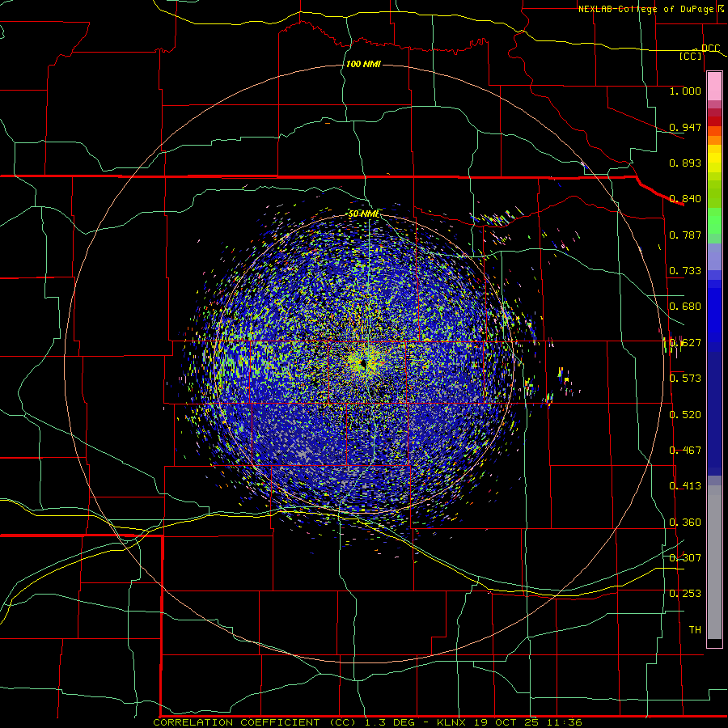Select the 0.413 scale value
This screenshot has width=728, height=728.
(x=685, y=486)
